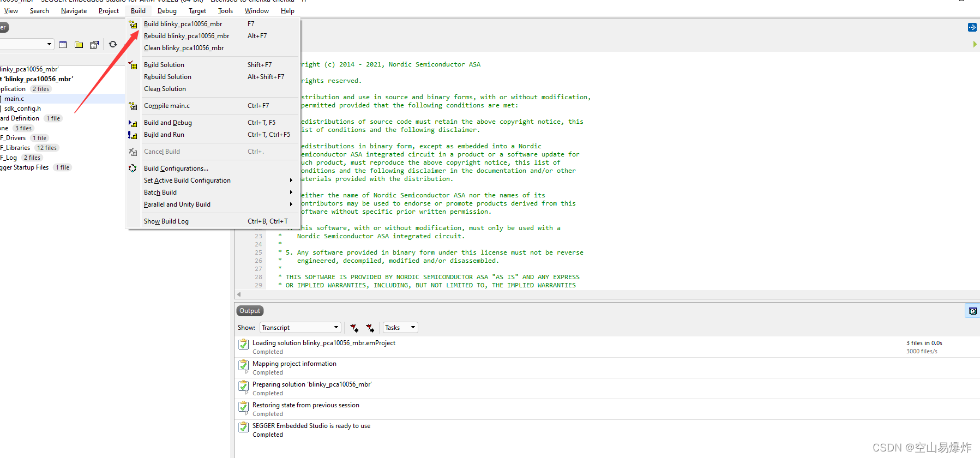
Task: Click the Build Configurations icon
Action: click(x=133, y=168)
